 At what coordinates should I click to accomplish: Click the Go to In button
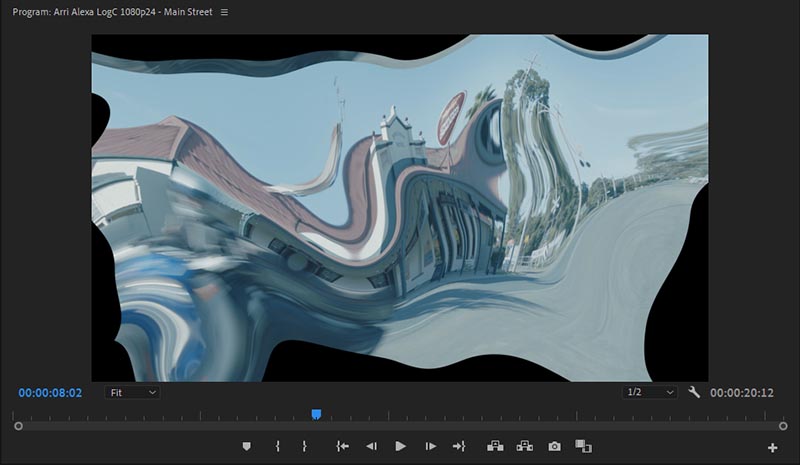click(343, 447)
